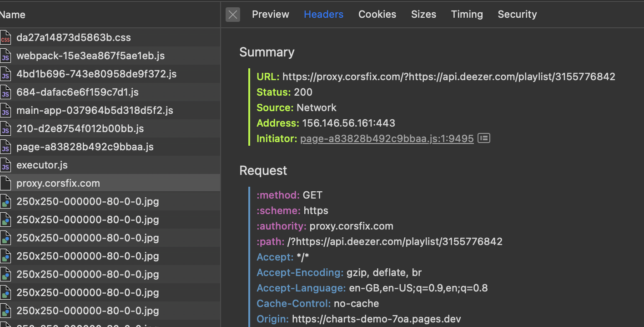
Task: Click JS icon beside 4bd1b696-743e80958de9f372.js
Action: click(x=5, y=74)
